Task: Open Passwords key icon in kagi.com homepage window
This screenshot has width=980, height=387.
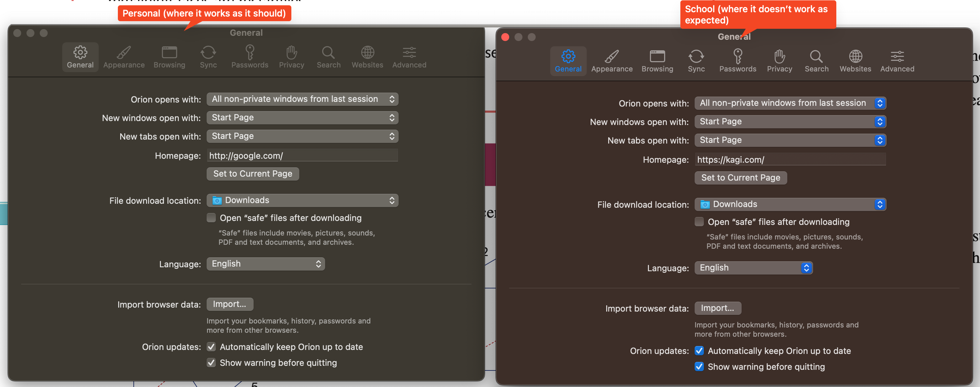Action: 737,61
